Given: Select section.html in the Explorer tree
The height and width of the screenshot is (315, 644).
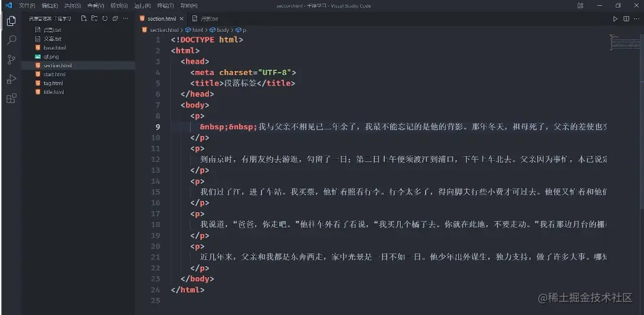Looking at the screenshot, I should tap(57, 66).
